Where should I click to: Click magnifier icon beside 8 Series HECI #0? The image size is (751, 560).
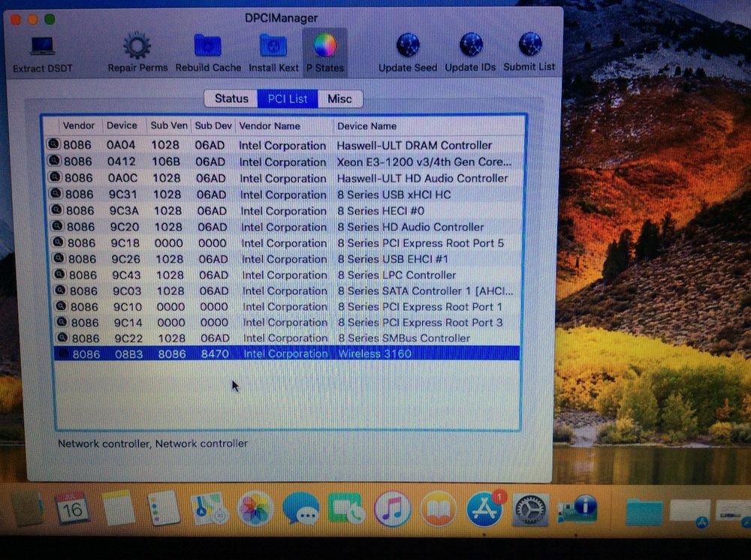tap(56, 210)
